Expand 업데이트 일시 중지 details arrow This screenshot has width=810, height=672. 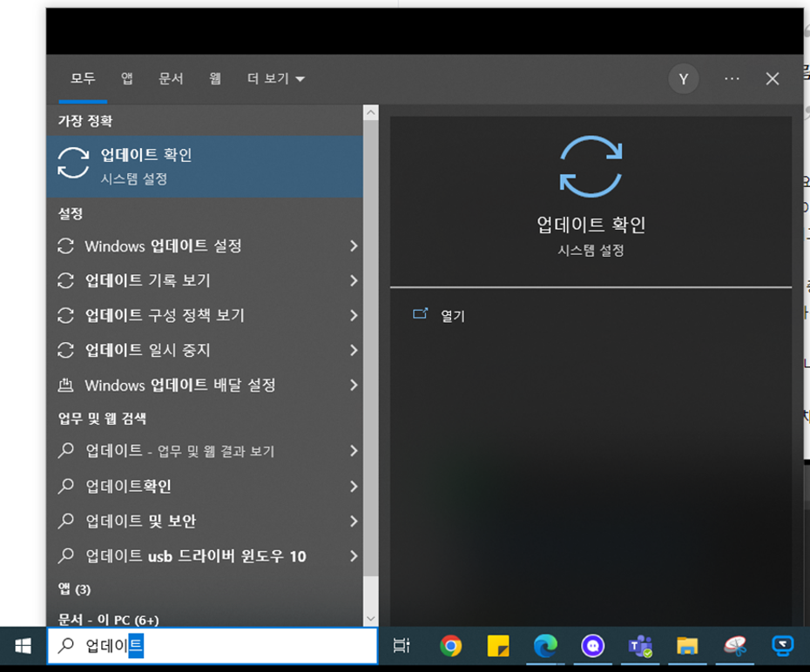point(354,350)
